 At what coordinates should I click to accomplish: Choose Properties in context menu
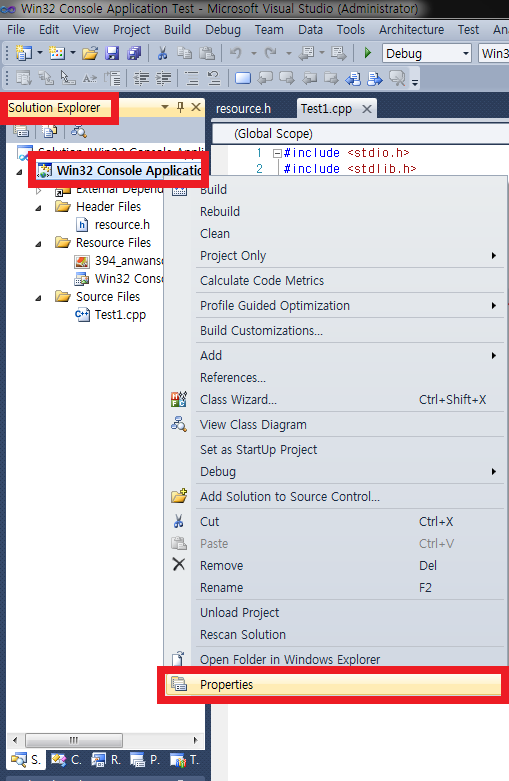pyautogui.click(x=333, y=684)
